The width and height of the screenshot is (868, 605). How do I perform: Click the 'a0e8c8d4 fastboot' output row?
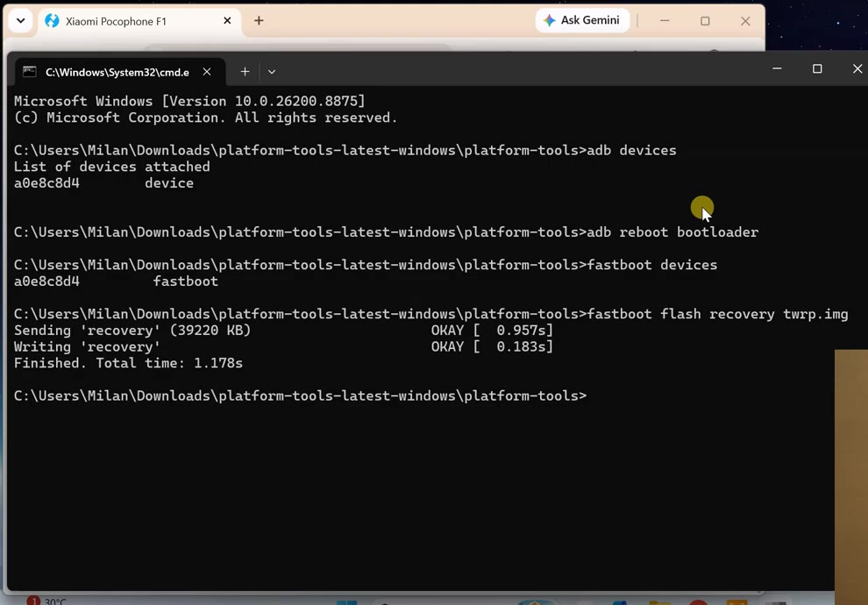coord(116,281)
